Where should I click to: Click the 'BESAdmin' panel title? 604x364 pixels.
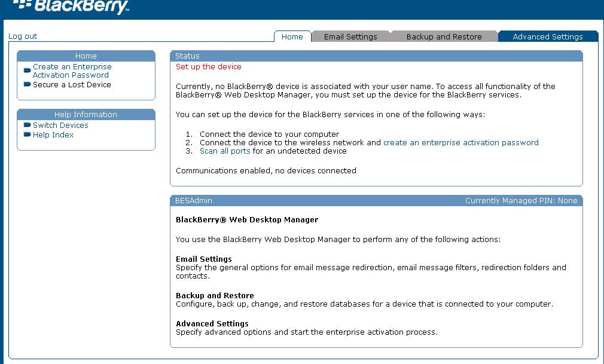pyautogui.click(x=193, y=201)
